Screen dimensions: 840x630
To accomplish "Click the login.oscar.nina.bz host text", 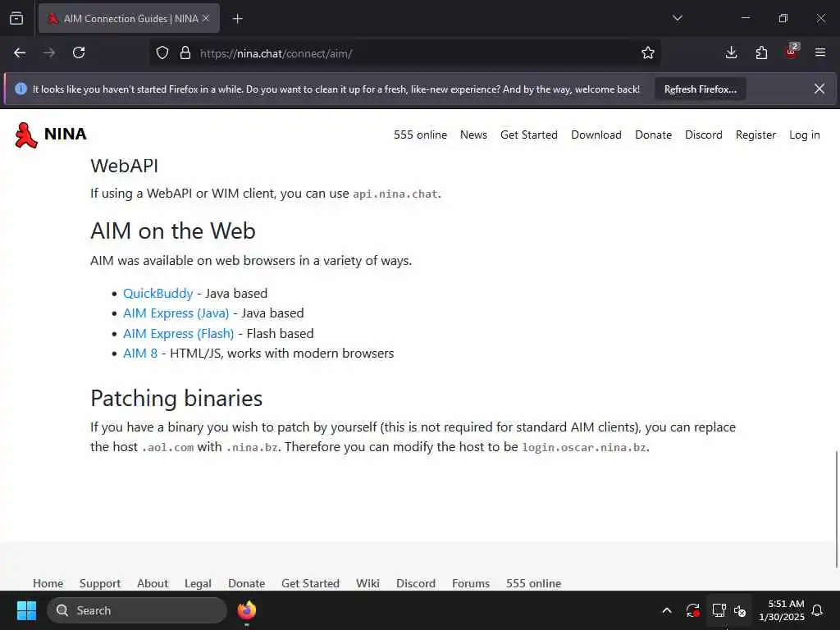I will coord(584,447).
